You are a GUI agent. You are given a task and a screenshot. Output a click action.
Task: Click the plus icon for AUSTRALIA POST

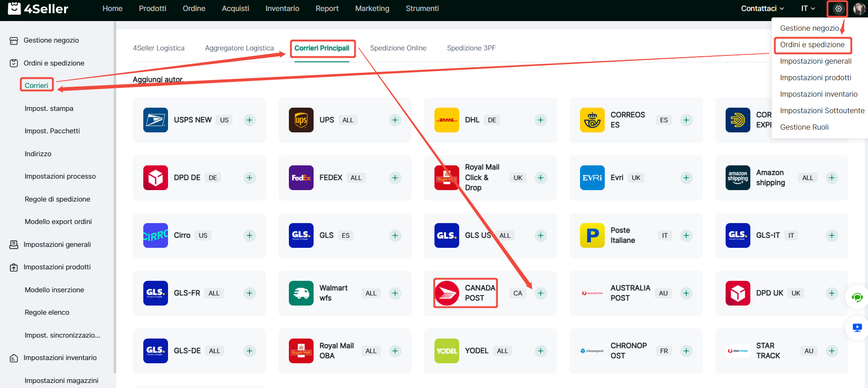pyautogui.click(x=686, y=293)
